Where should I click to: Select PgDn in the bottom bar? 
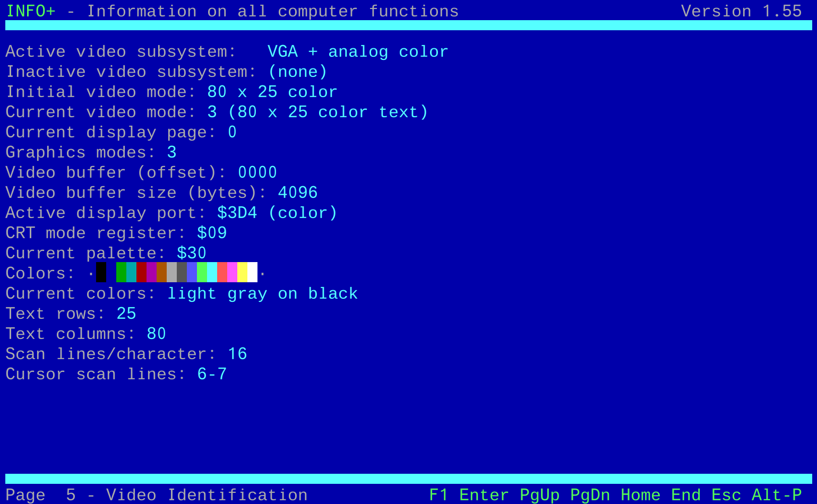coord(590,495)
